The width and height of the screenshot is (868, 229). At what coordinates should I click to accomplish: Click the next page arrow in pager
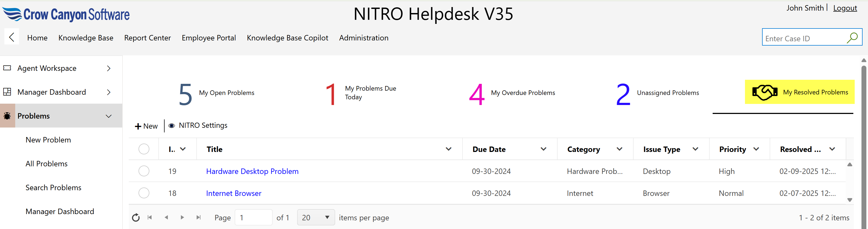182,218
